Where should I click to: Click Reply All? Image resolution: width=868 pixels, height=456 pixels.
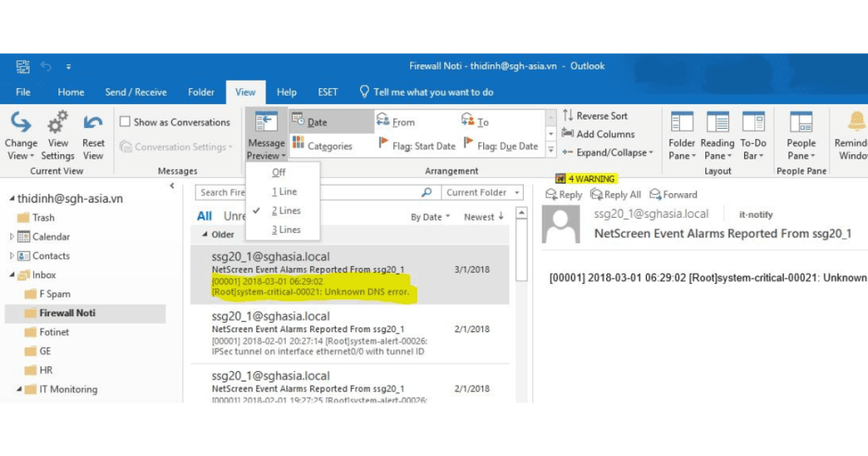(615, 194)
